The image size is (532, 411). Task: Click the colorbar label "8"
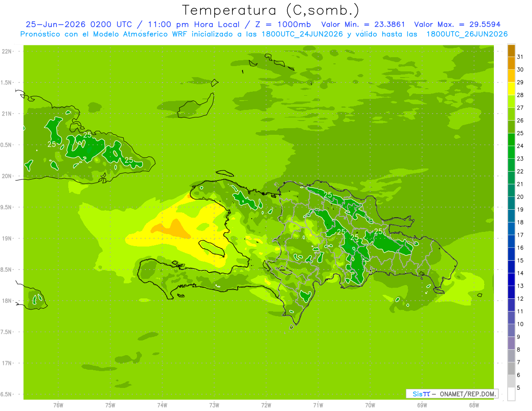(x=519, y=350)
